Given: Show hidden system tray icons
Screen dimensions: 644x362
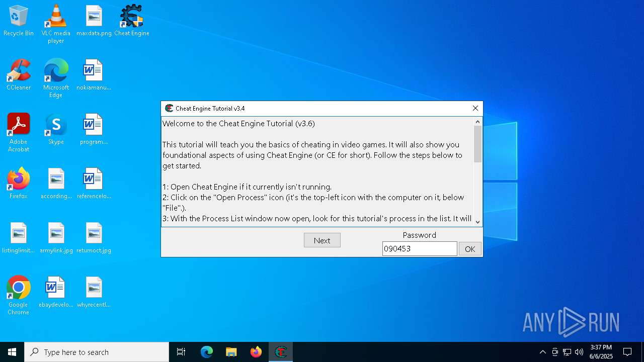Looking at the screenshot, I should click(x=542, y=352).
